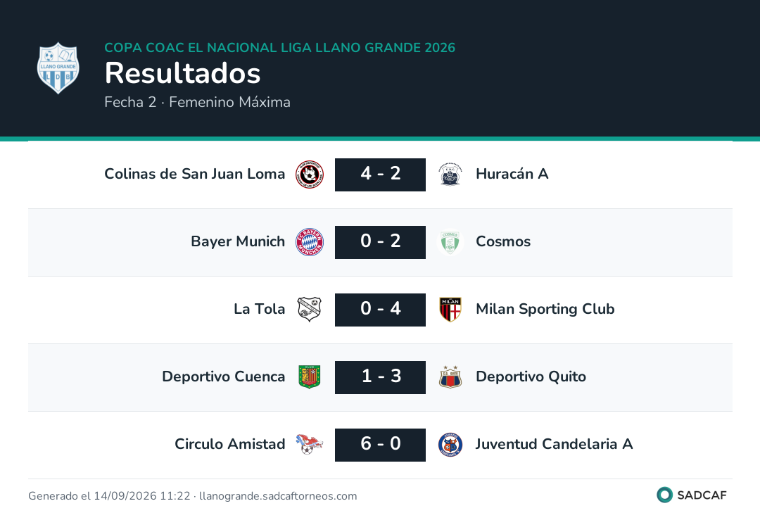Image resolution: width=760 pixels, height=532 pixels.
Task: Click the Resultados heading
Action: 183,73
